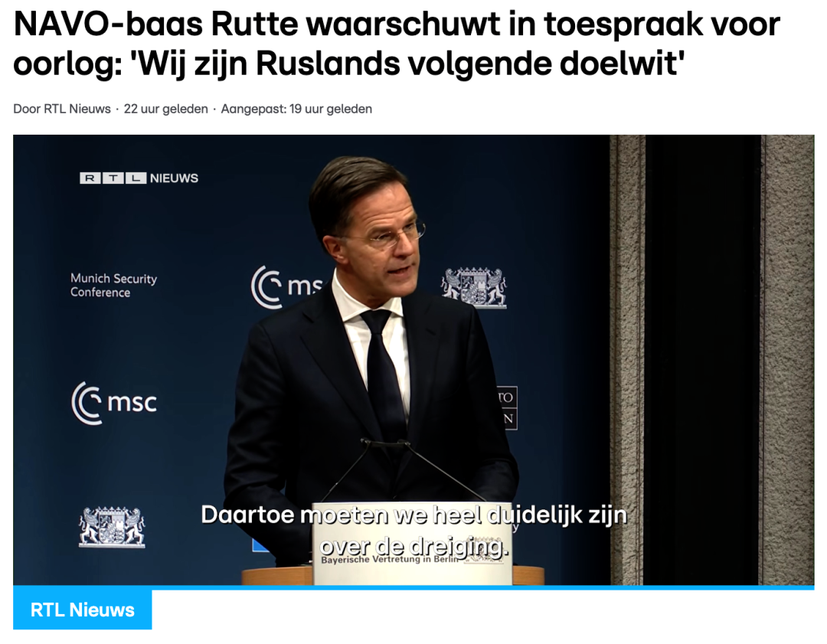Image resolution: width=827 pixels, height=644 pixels.
Task: Click the RTL Nieuws watermark logo in video
Action: (x=139, y=178)
